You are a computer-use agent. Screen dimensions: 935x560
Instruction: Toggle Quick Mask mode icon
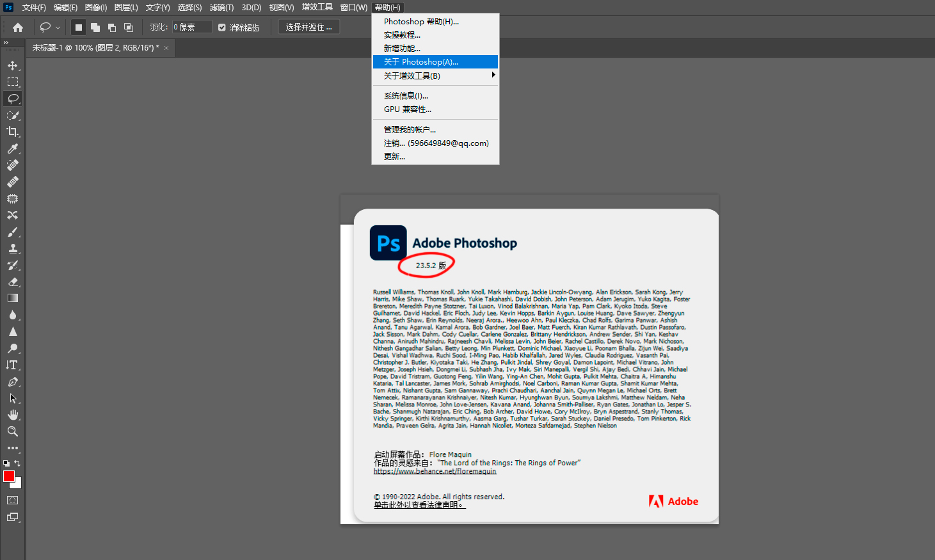coord(12,500)
